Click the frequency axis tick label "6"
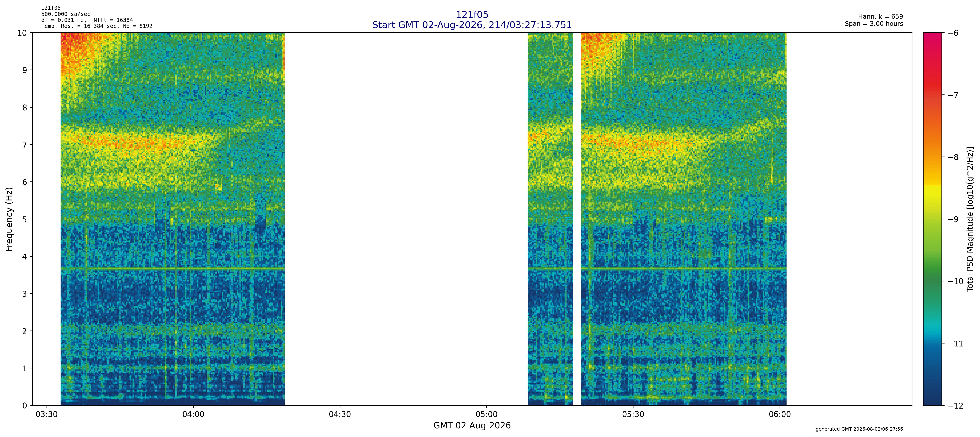 [x=25, y=182]
